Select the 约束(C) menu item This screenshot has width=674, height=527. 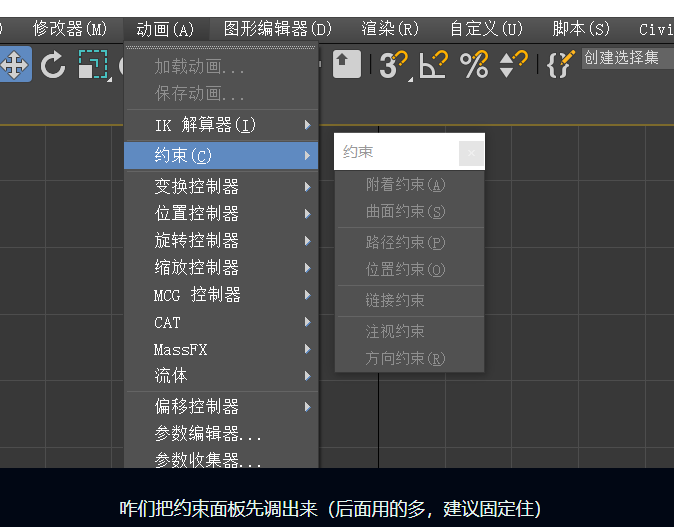(221, 155)
